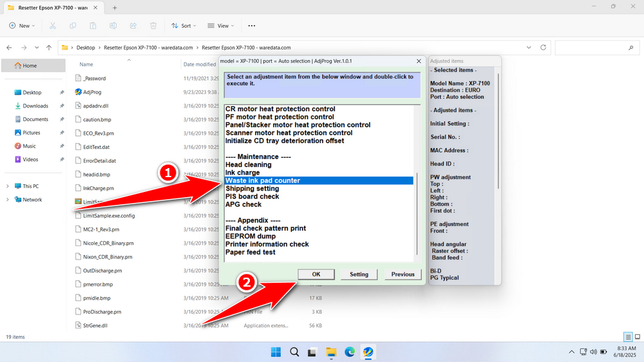Select Home in navigation pane
This screenshot has width=644, height=362.
click(x=33, y=65)
